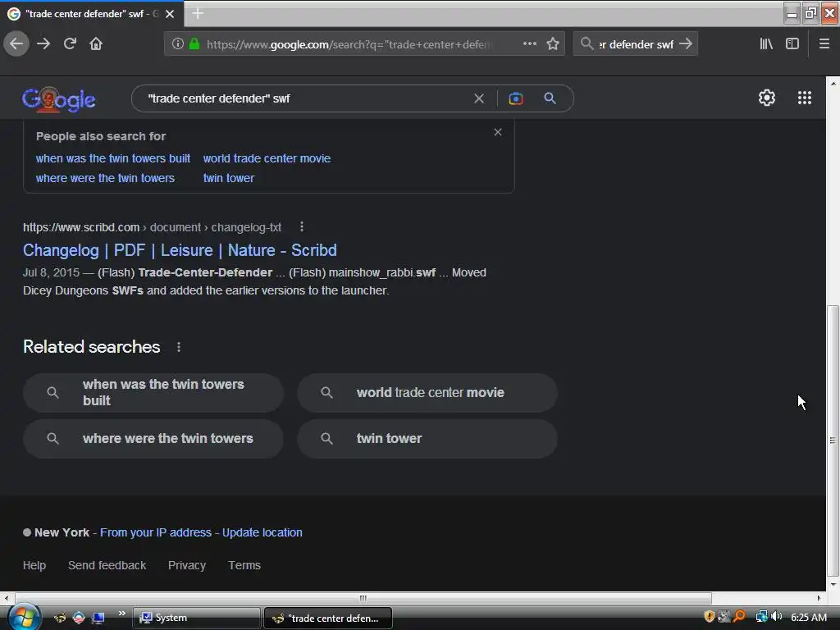Click the scrollbar up arrow

point(833,84)
